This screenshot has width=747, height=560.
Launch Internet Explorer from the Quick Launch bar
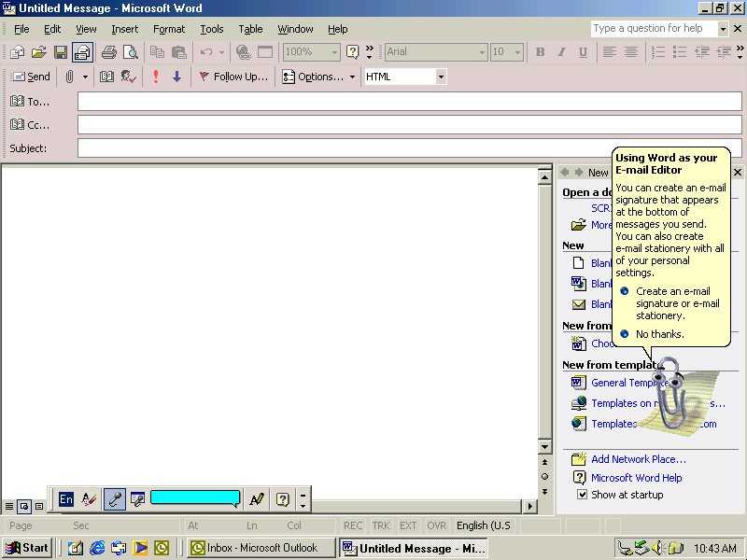[x=97, y=548]
